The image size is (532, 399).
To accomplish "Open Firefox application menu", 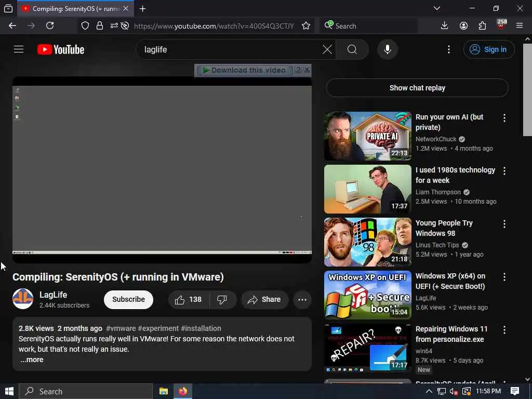I will tap(520, 26).
